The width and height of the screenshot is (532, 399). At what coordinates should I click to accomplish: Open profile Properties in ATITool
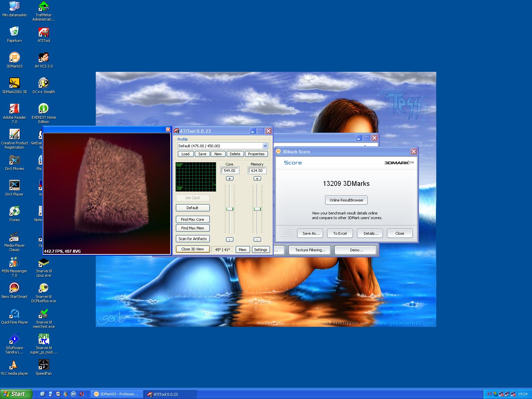(256, 154)
